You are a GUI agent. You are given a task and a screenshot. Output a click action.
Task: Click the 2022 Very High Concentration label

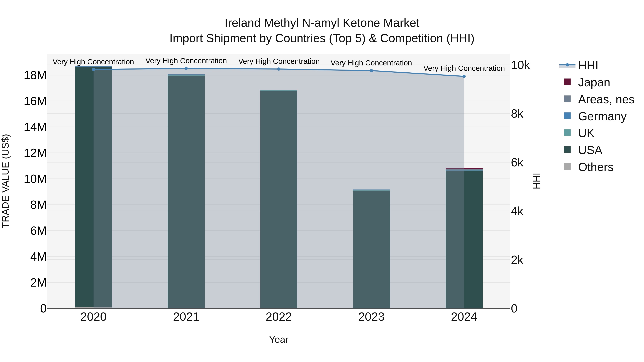click(x=279, y=61)
